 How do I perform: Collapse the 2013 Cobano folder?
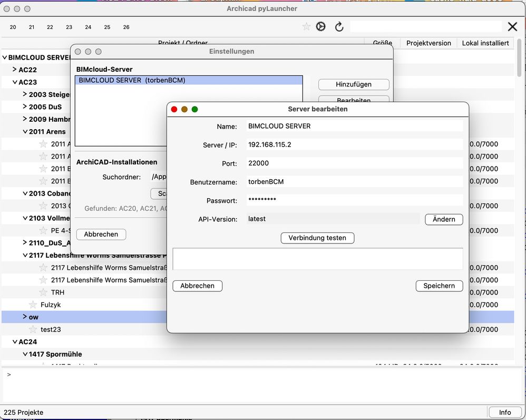point(25,193)
